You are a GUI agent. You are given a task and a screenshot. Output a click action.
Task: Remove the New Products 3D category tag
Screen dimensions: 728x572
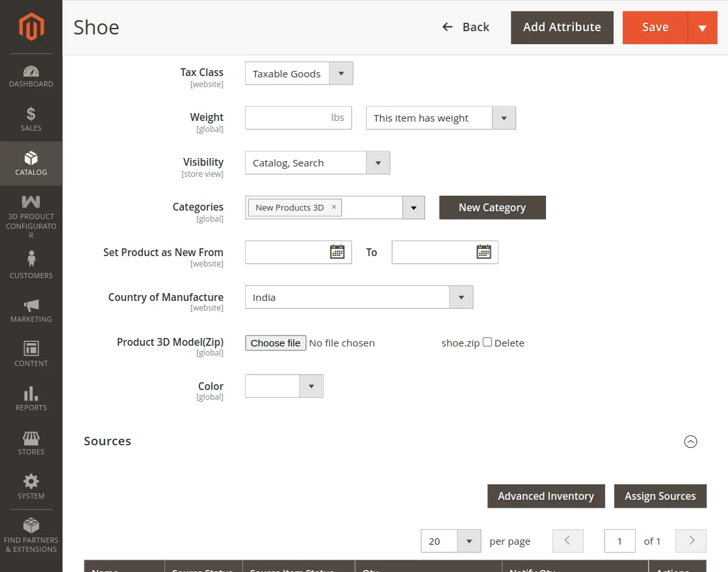(x=333, y=207)
